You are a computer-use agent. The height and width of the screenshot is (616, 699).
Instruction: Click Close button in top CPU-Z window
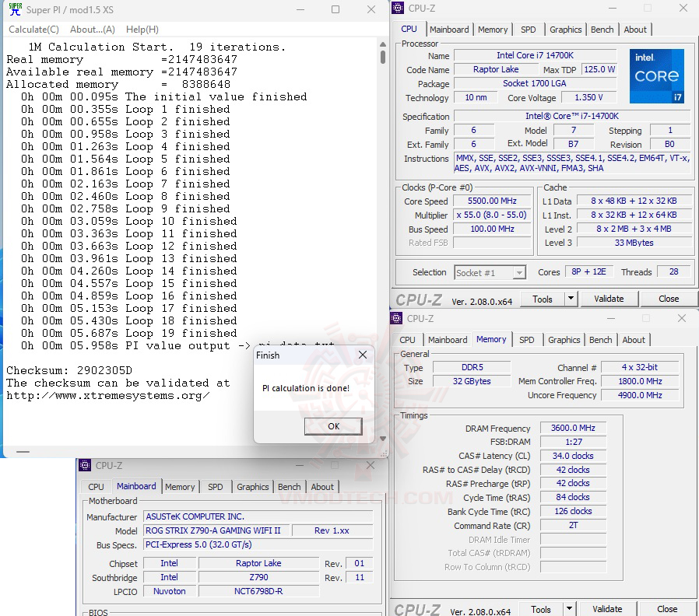[669, 299]
